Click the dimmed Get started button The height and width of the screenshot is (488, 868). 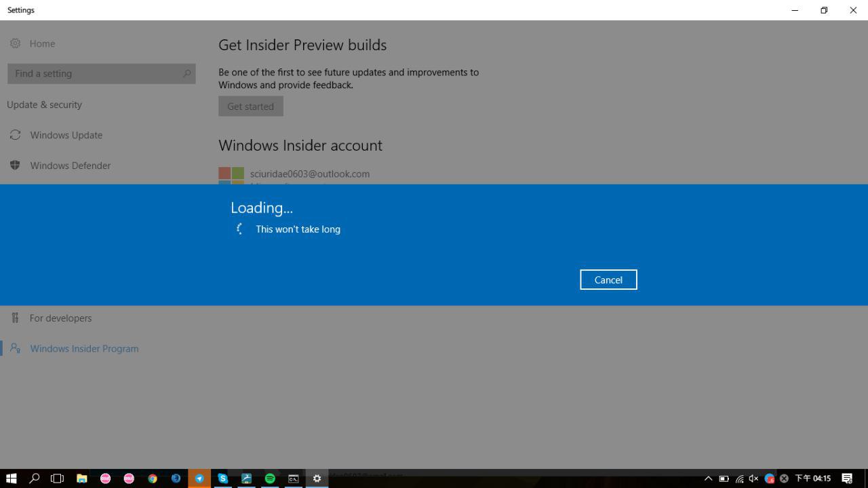tap(251, 106)
